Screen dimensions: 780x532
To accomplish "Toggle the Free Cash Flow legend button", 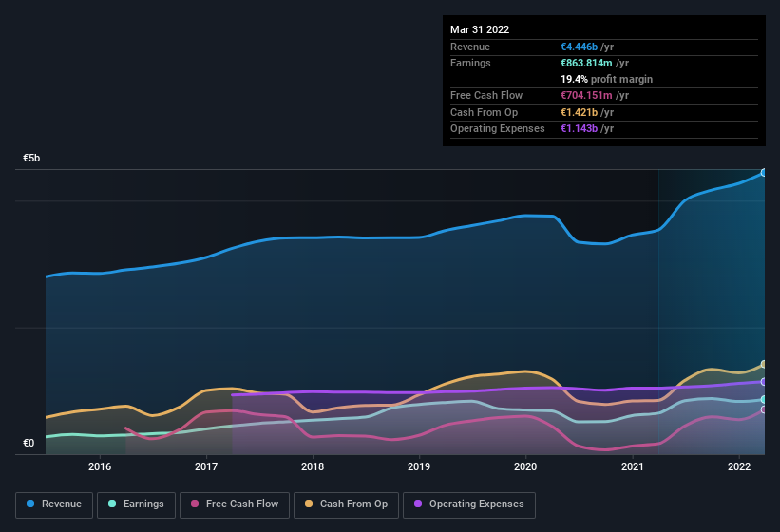I will coord(235,504).
